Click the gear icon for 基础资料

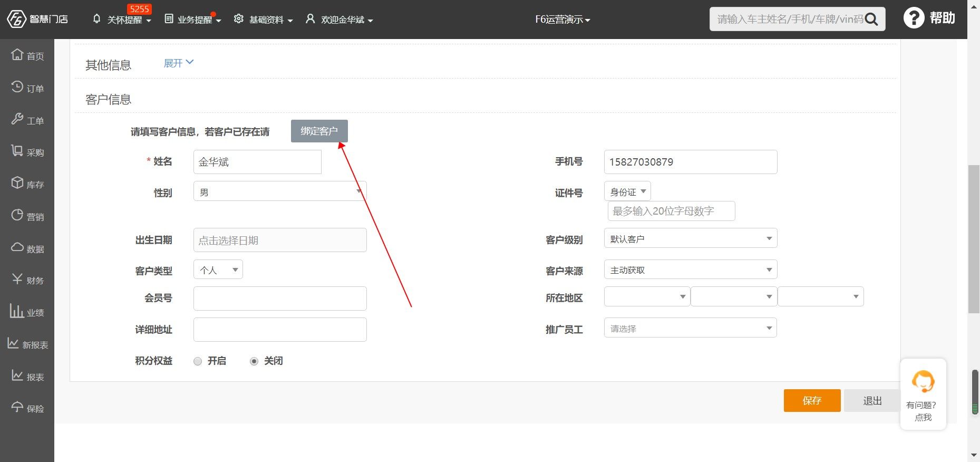pyautogui.click(x=239, y=19)
